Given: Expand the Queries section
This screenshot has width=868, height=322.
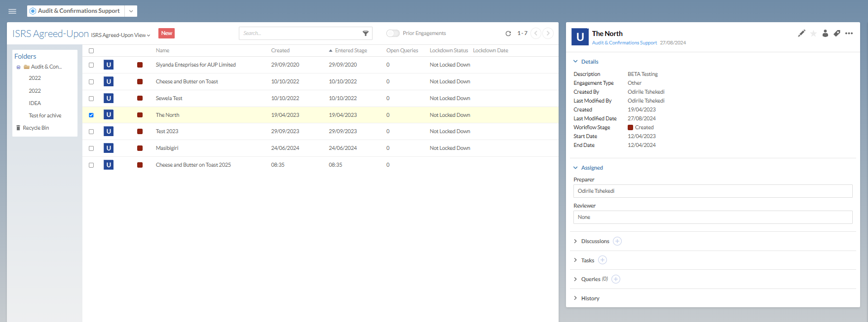Looking at the screenshot, I should (575, 279).
